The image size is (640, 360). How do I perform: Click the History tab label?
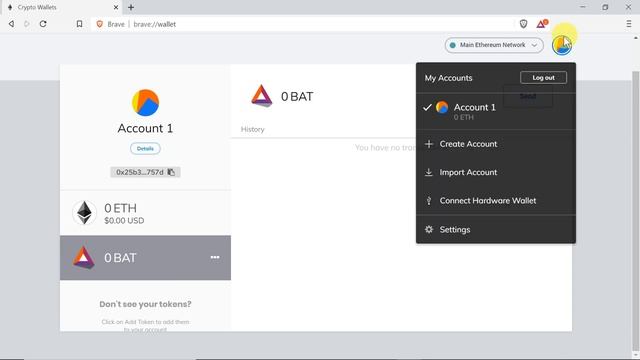pyautogui.click(x=253, y=129)
